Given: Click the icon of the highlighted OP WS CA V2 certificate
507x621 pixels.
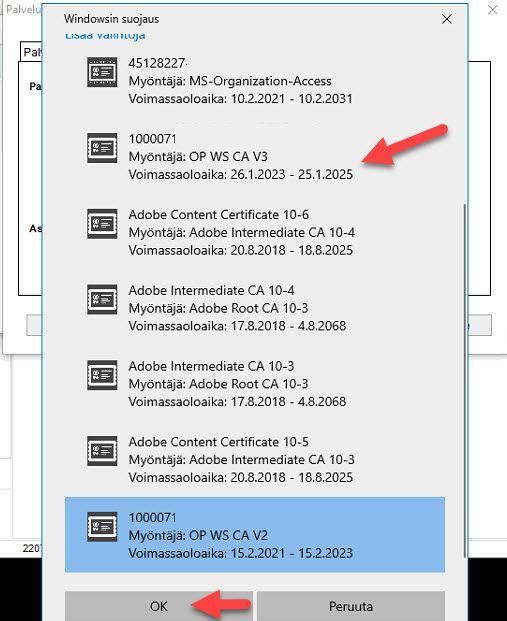Looking at the screenshot, I should coord(102,527).
